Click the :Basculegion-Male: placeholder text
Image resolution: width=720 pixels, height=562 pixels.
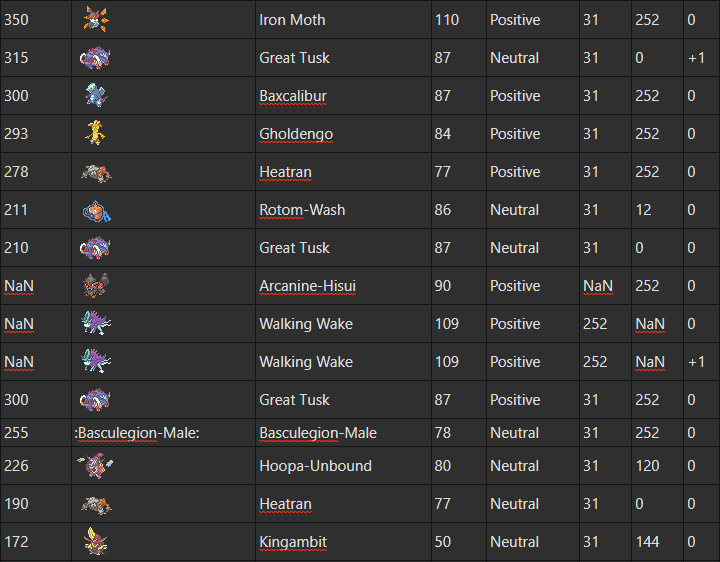pos(139,433)
